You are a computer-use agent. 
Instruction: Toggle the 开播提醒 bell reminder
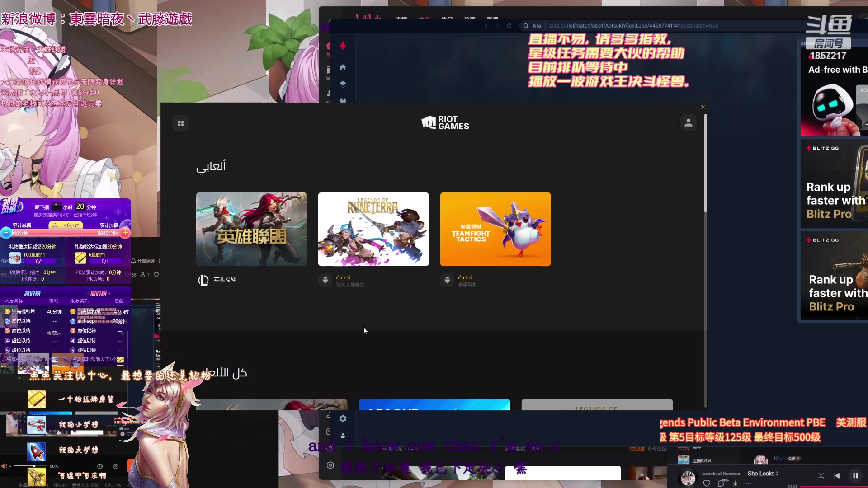click(143, 261)
